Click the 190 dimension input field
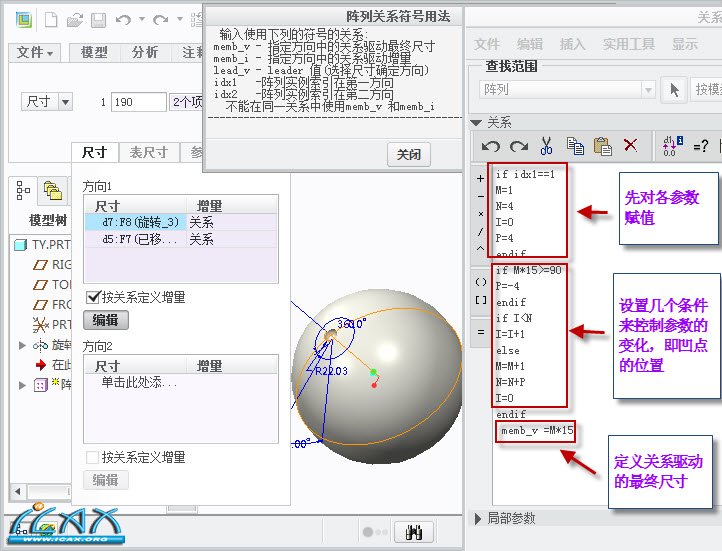This screenshot has width=722, height=551. pos(139,102)
